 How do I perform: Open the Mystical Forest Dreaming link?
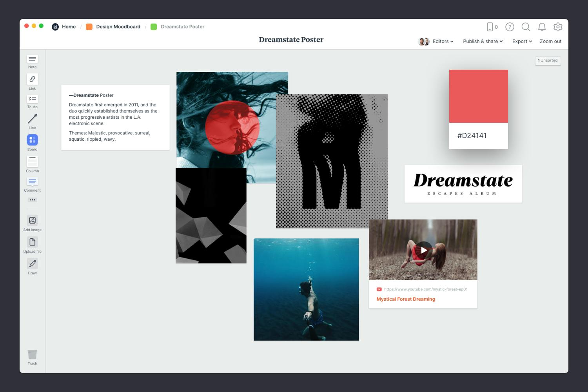coord(405,299)
